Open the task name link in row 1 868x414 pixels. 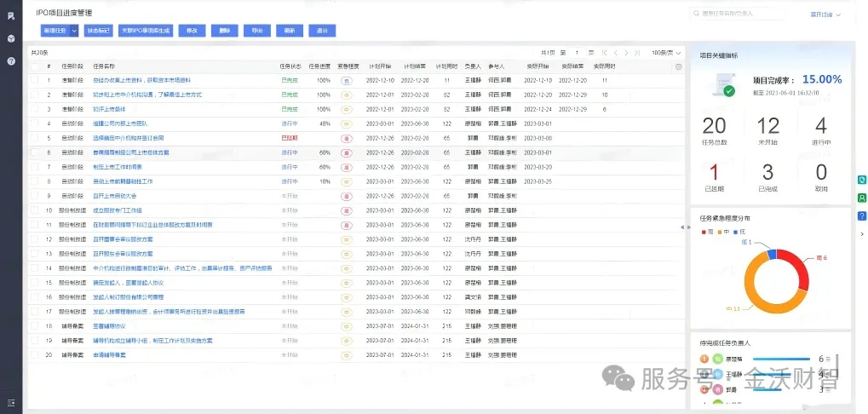pos(141,80)
